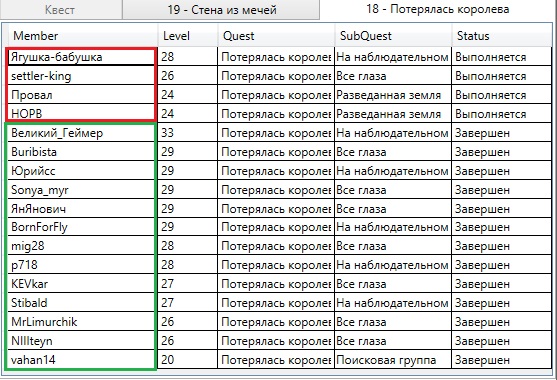Click На наблюдательном in p718 row
Screen dimensions: 557x380
393,265
